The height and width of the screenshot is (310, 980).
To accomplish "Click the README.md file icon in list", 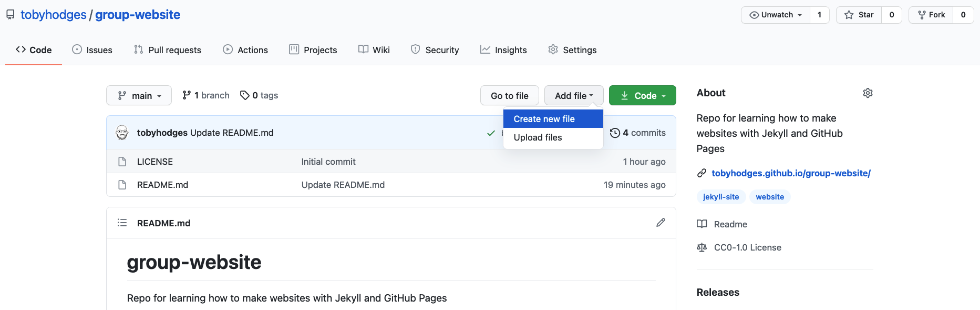I will tap(122, 185).
